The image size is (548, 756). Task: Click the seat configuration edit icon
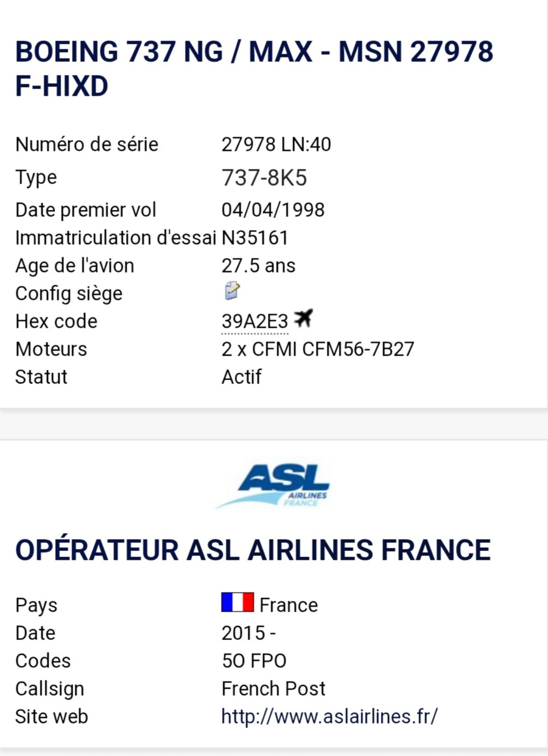coord(232,291)
